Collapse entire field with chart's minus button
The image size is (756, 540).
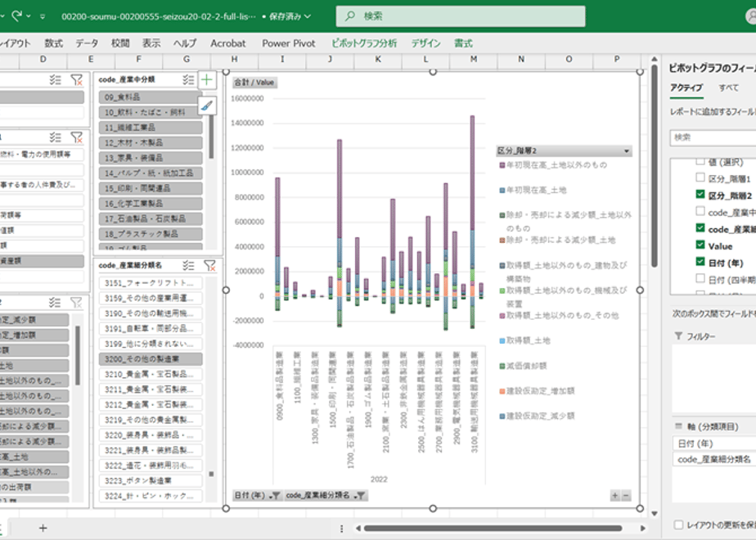point(626,495)
